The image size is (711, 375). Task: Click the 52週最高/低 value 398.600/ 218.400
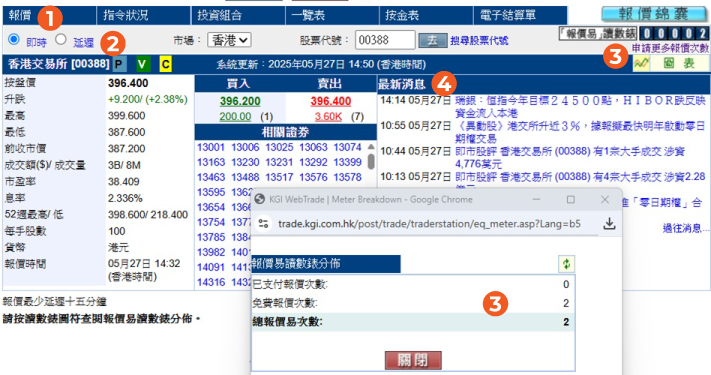pyautogui.click(x=148, y=214)
